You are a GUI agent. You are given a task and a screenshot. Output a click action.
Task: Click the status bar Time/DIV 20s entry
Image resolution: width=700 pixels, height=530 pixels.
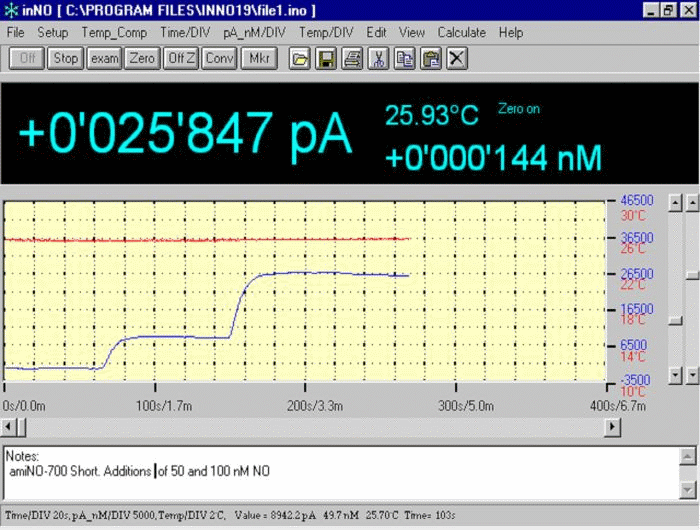click(35, 515)
